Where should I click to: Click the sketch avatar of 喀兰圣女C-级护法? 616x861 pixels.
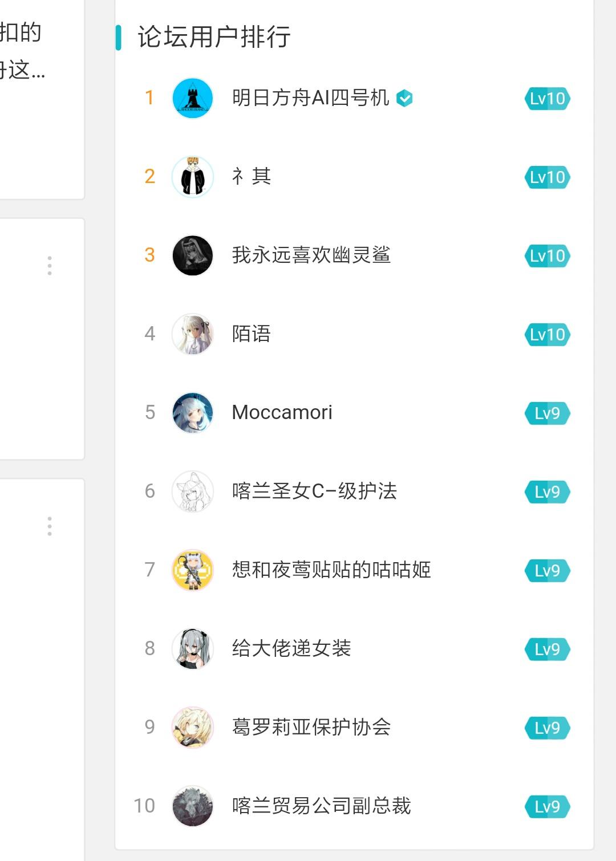(193, 492)
